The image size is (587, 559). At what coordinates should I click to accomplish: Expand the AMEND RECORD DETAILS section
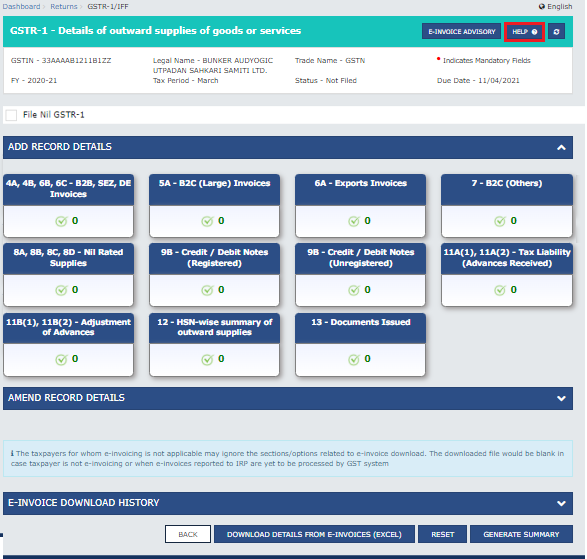(x=561, y=398)
